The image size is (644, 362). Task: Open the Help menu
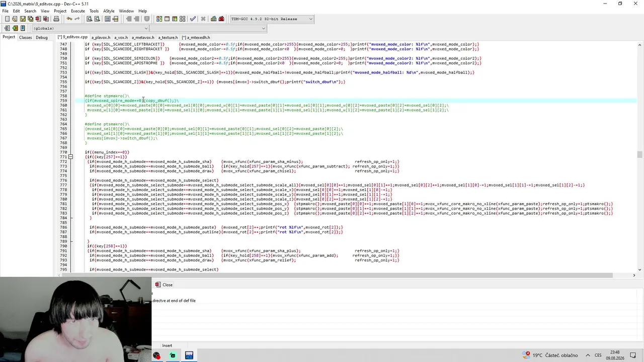(x=142, y=11)
